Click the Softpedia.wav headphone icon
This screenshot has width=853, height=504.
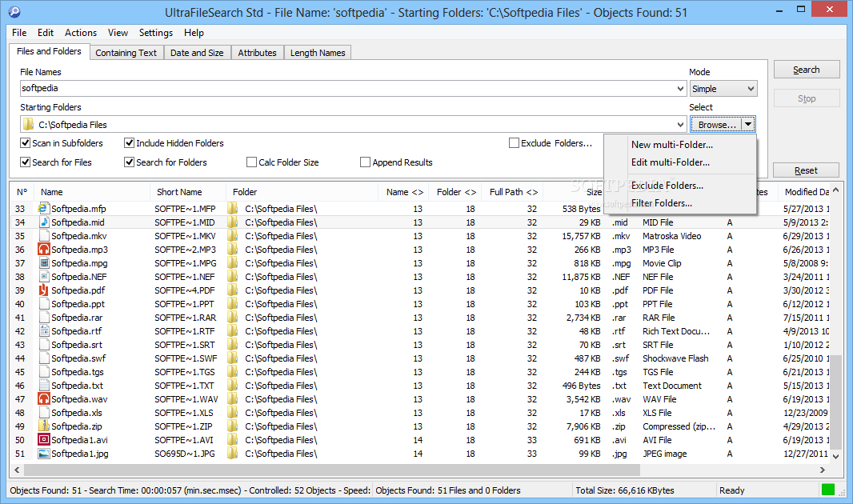(43, 398)
